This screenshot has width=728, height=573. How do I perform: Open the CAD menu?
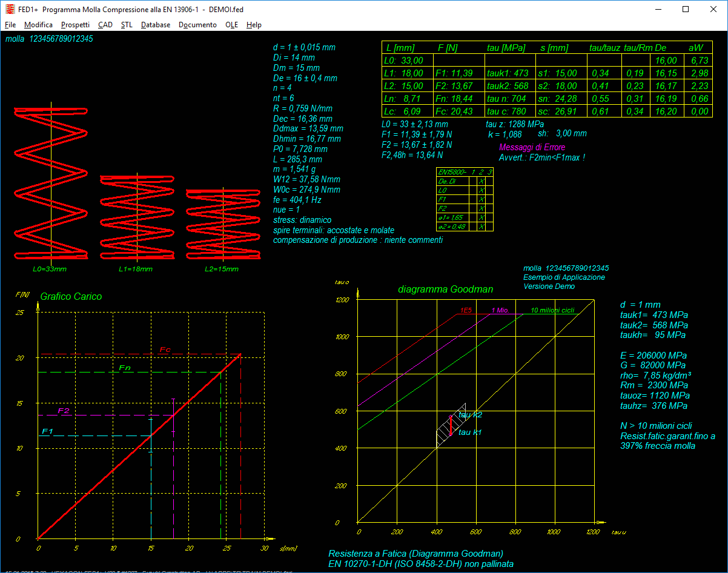105,25
